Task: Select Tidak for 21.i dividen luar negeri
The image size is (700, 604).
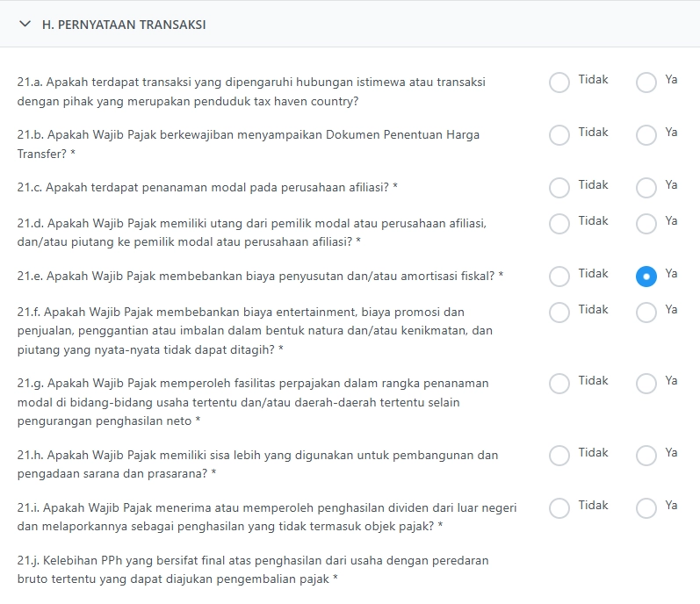Action: [559, 508]
